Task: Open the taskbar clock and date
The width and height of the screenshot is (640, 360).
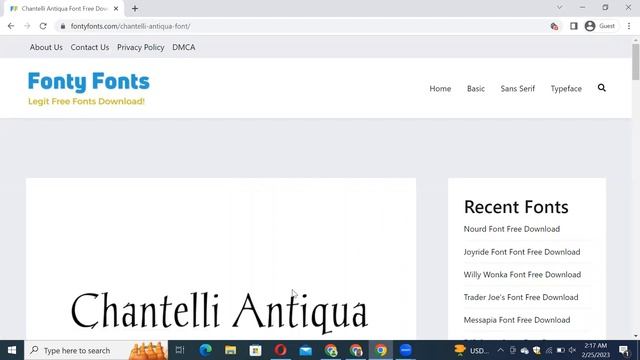Action: pos(596,350)
